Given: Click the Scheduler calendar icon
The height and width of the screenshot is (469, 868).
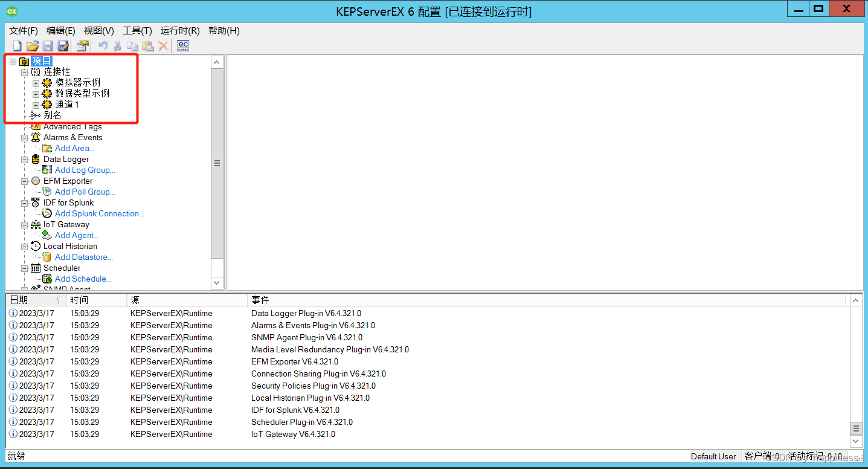Looking at the screenshot, I should [x=36, y=268].
